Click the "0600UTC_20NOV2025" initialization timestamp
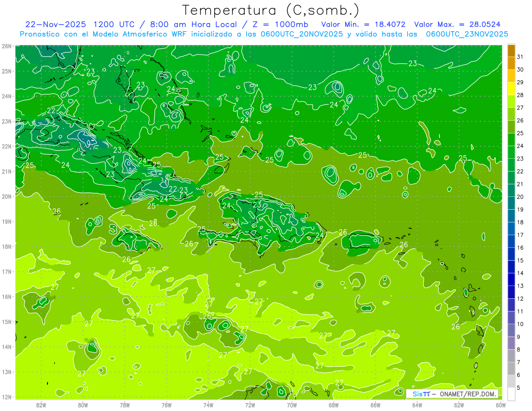532x411 pixels. [302, 34]
